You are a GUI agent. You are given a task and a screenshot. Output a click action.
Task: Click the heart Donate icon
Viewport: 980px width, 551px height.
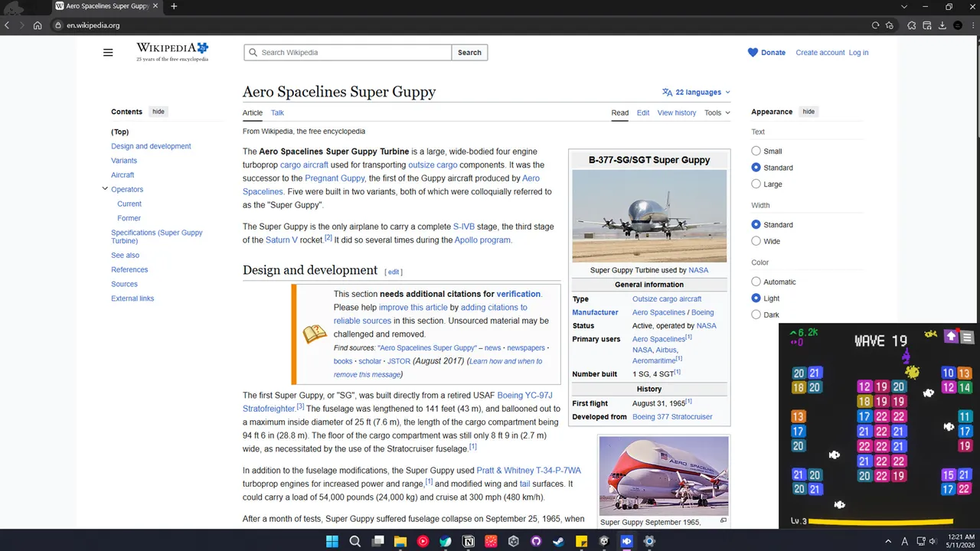(753, 53)
